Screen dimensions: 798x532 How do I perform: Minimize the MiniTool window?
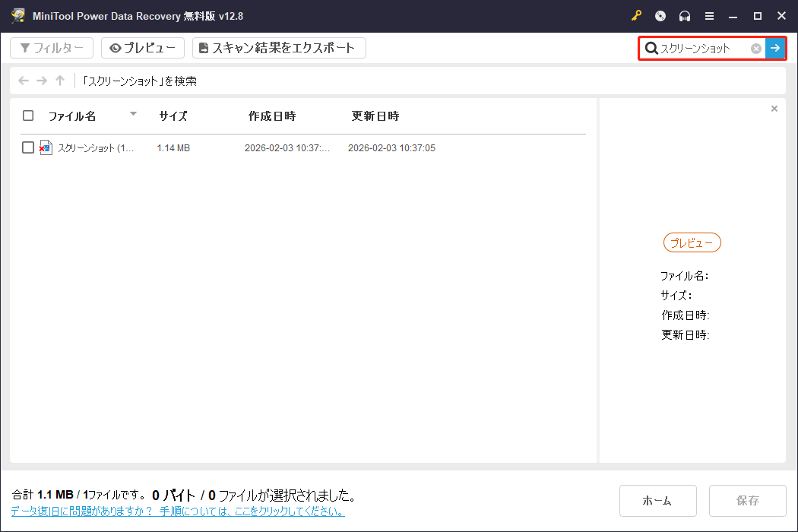click(733, 16)
